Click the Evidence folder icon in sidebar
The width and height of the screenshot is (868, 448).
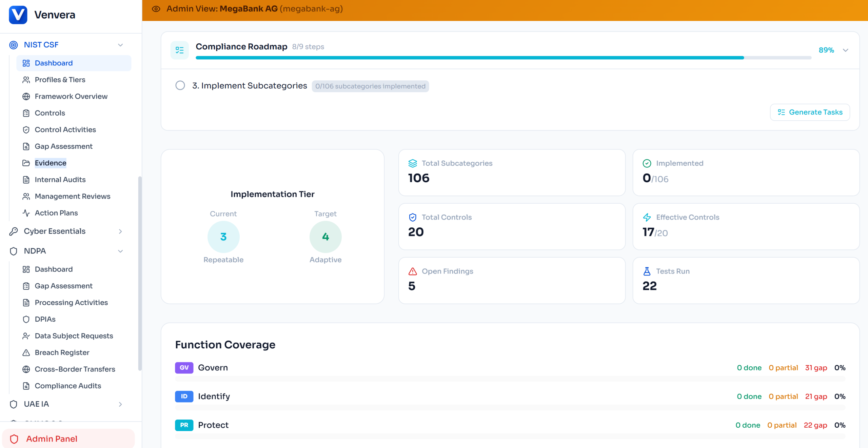[26, 163]
